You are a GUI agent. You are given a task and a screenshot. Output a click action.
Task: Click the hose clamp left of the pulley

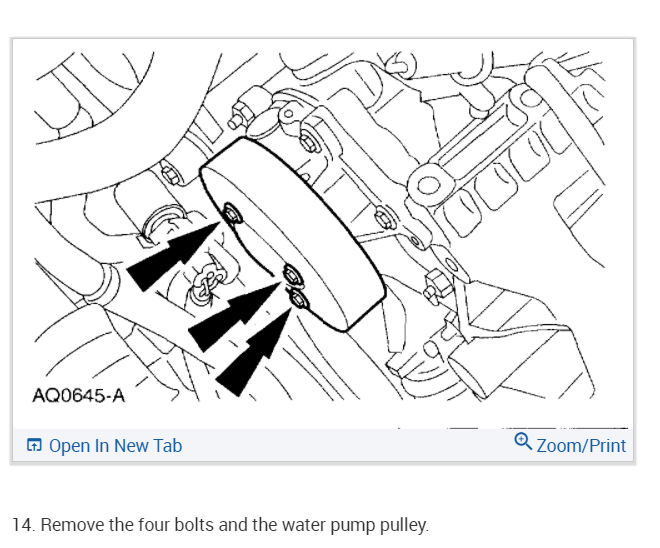(207, 280)
